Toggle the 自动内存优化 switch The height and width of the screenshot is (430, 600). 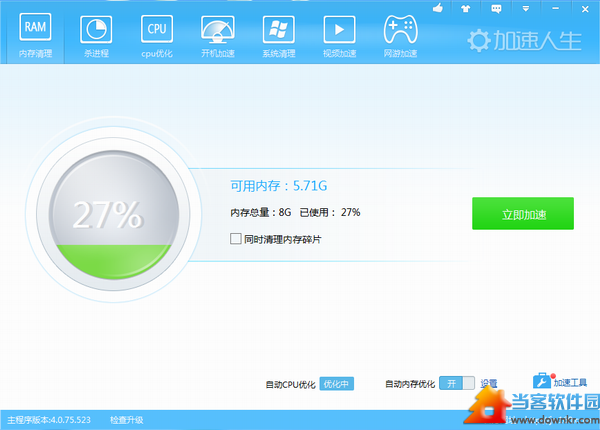pyautogui.click(x=457, y=383)
